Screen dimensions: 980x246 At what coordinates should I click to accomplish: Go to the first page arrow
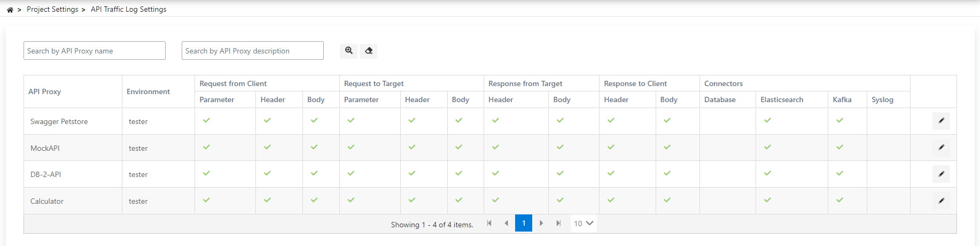point(489,224)
